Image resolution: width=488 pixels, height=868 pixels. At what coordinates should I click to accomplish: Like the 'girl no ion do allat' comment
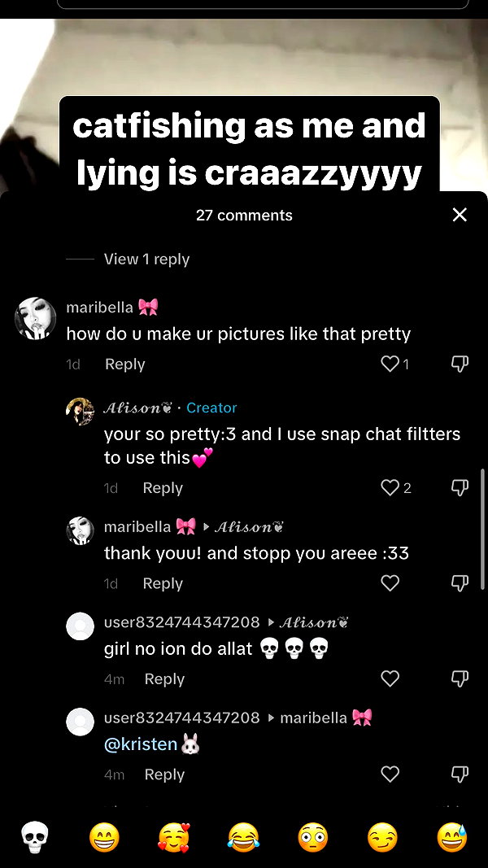390,678
